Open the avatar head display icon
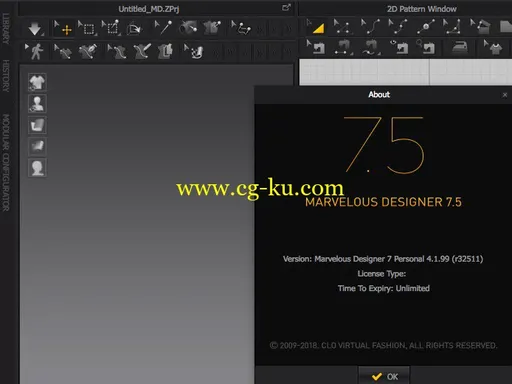The height and width of the screenshot is (384, 512). click(37, 168)
